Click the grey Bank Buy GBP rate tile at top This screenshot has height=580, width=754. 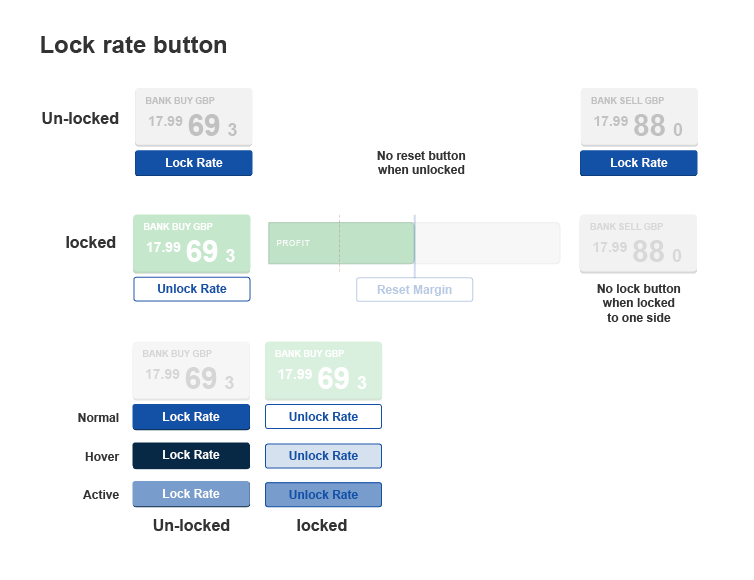pyautogui.click(x=193, y=117)
